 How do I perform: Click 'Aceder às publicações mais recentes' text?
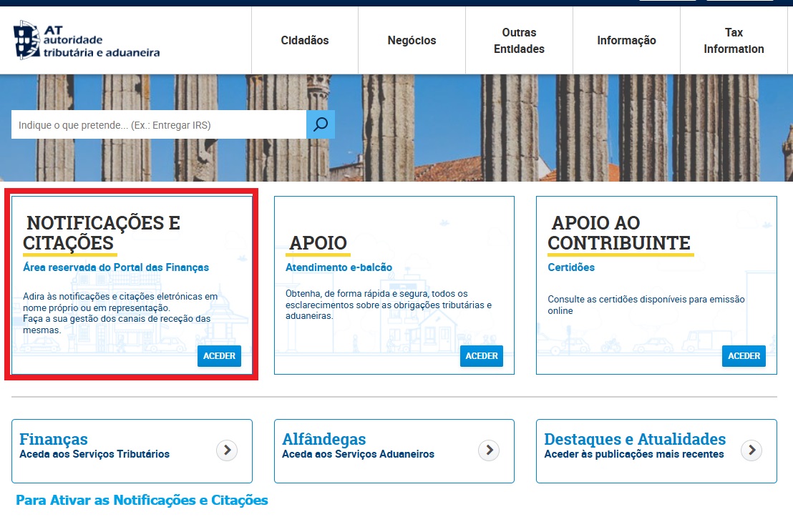633,453
